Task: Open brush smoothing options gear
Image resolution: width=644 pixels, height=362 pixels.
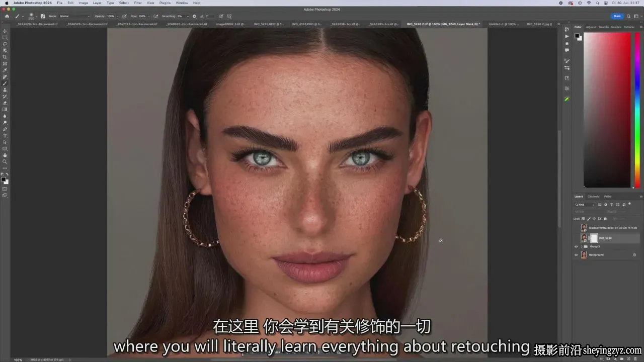Action: 194,16
